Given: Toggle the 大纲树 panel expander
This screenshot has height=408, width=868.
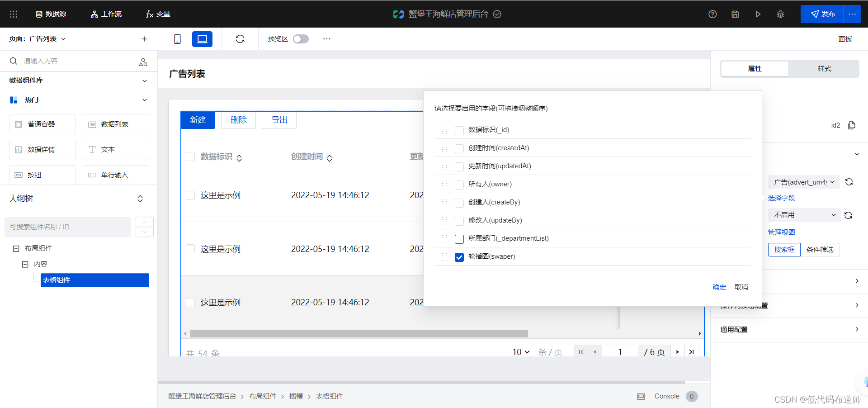Looking at the screenshot, I should point(140,199).
